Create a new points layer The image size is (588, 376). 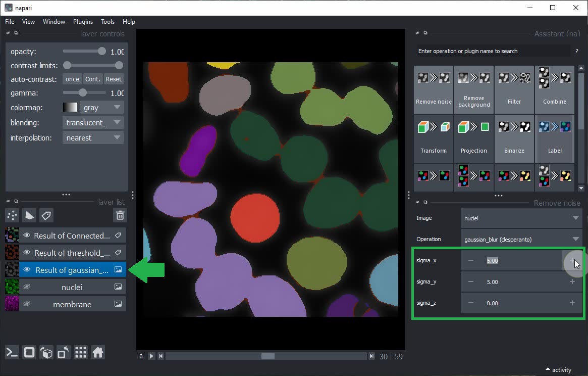(x=12, y=215)
